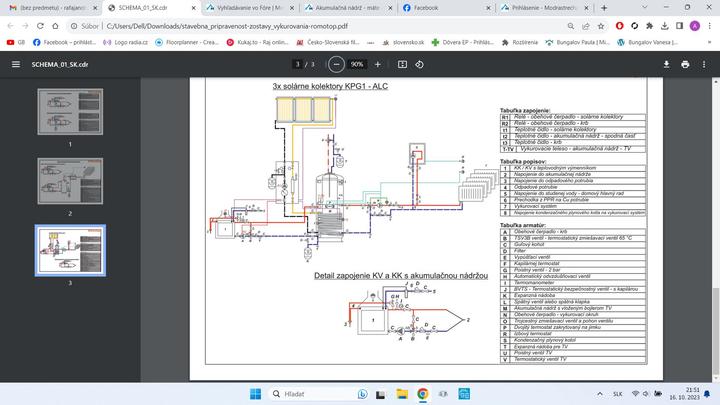The height and width of the screenshot is (405, 720).
Task: Click the page number input field
Action: pyautogui.click(x=297, y=64)
